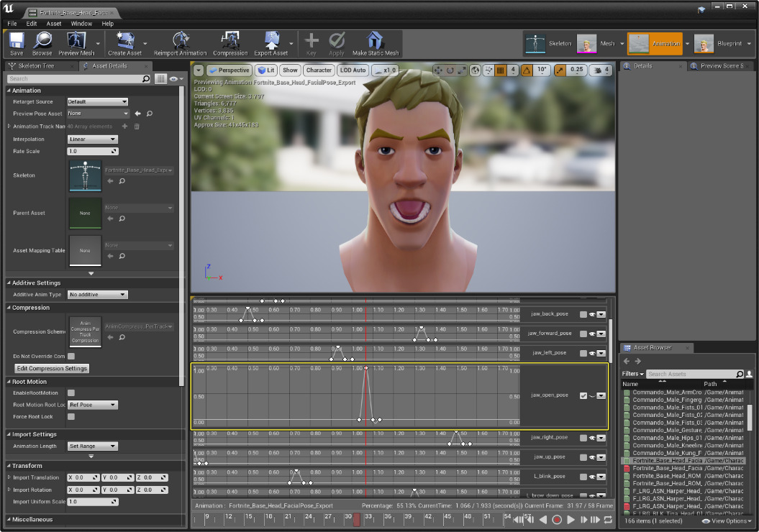This screenshot has width=759, height=532.
Task: Open the Root Motion Ref Pose dropdown
Action: tap(92, 405)
